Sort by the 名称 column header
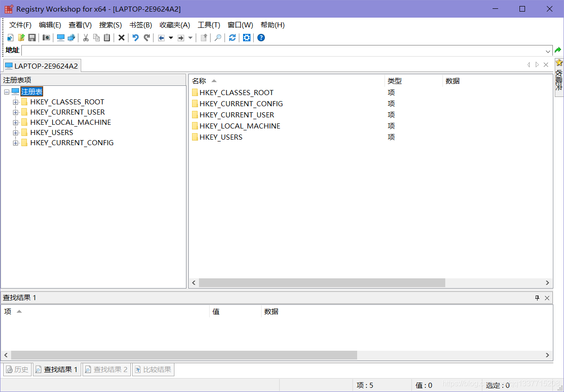564x392 pixels. [287, 81]
